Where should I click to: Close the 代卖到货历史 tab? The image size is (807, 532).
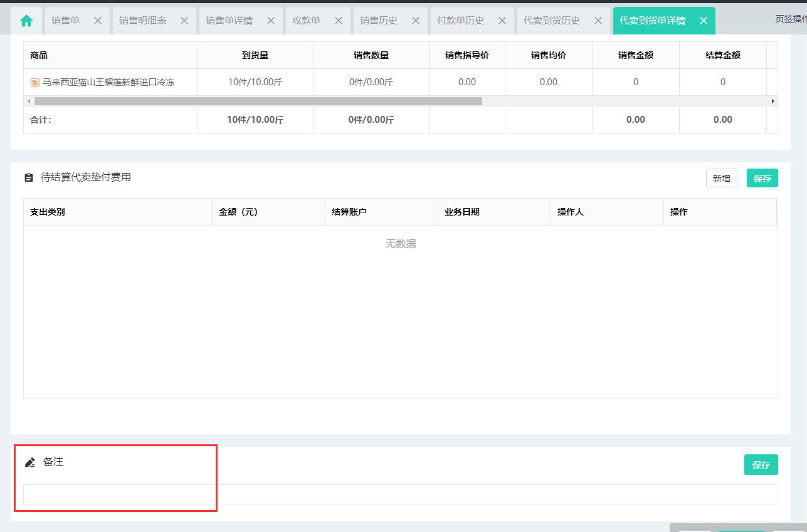point(598,21)
